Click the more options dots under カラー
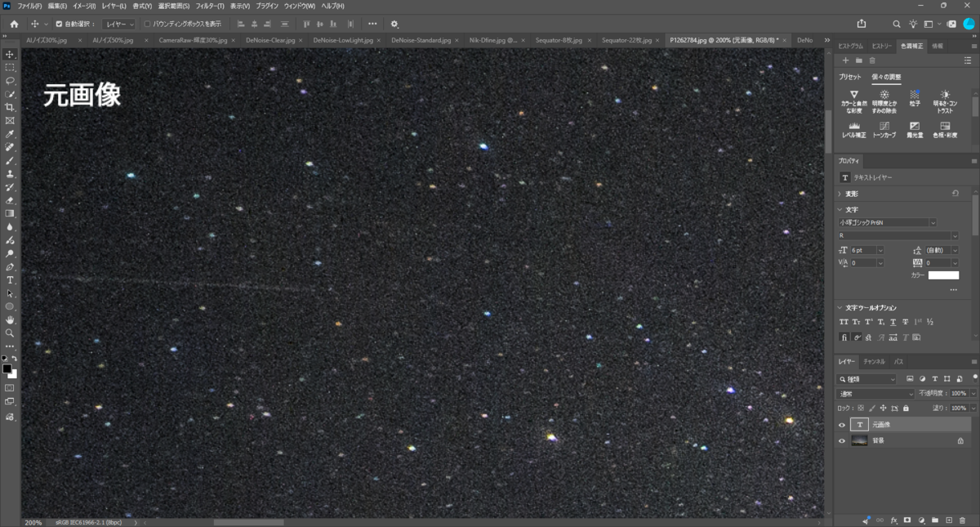This screenshot has width=980, height=527. (953, 290)
